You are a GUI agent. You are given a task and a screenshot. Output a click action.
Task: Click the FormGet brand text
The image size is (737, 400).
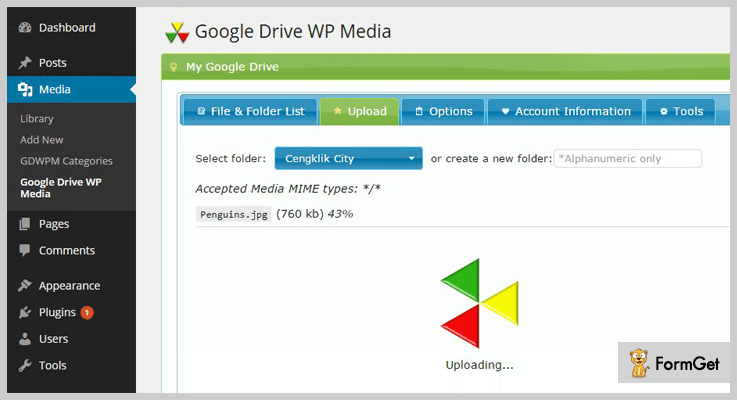point(687,364)
